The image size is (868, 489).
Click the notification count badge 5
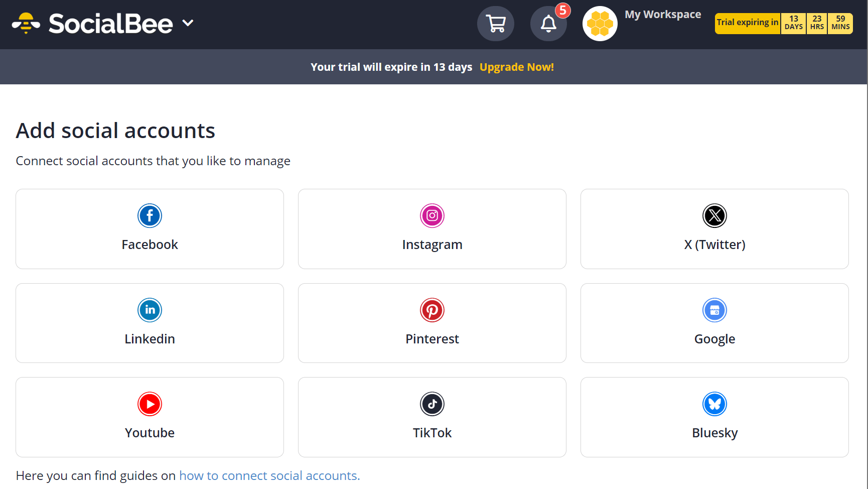coord(563,10)
